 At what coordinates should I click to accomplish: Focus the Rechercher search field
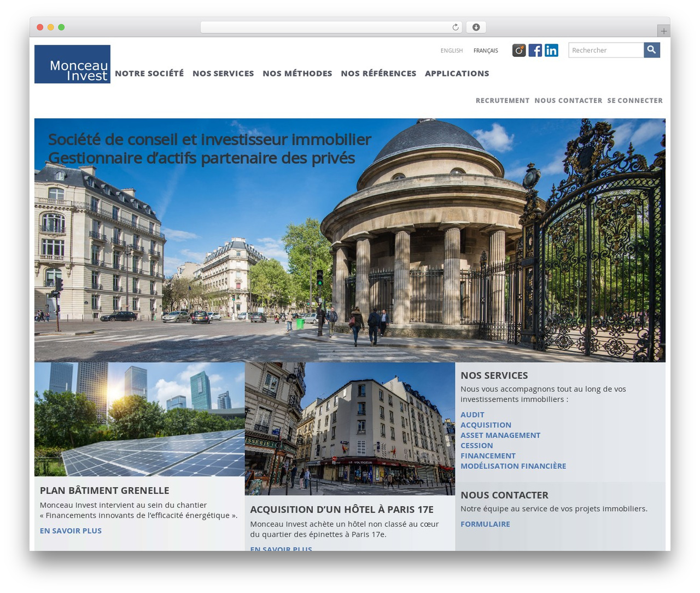tap(606, 50)
